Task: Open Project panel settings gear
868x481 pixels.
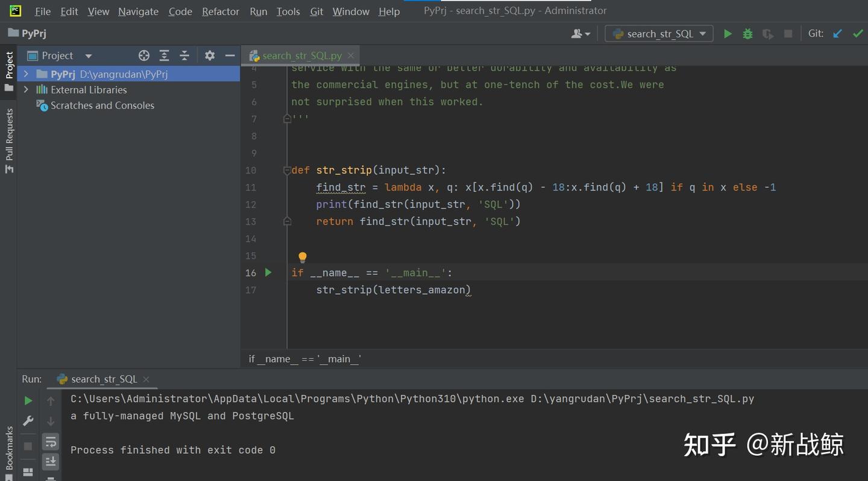Action: click(x=209, y=55)
